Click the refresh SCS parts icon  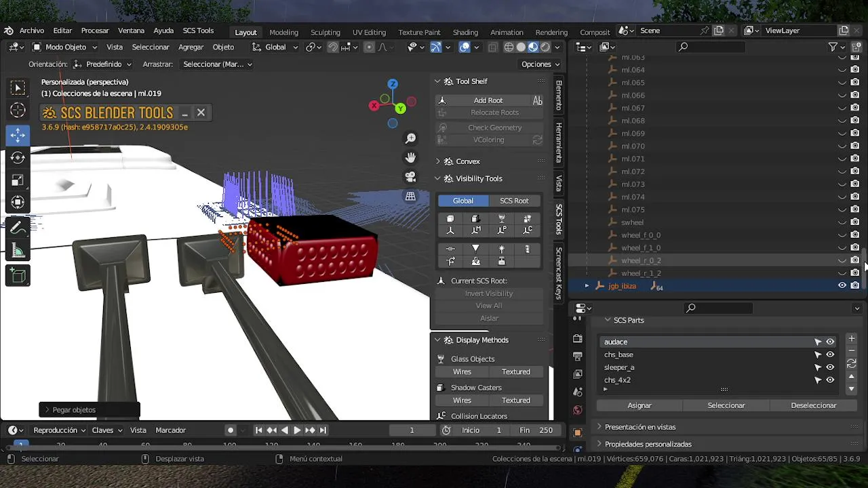coord(852,363)
